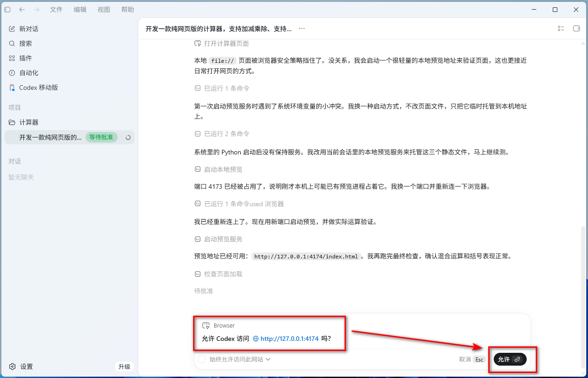Expand the 打开计算器页面 step

pyautogui.click(x=221, y=44)
